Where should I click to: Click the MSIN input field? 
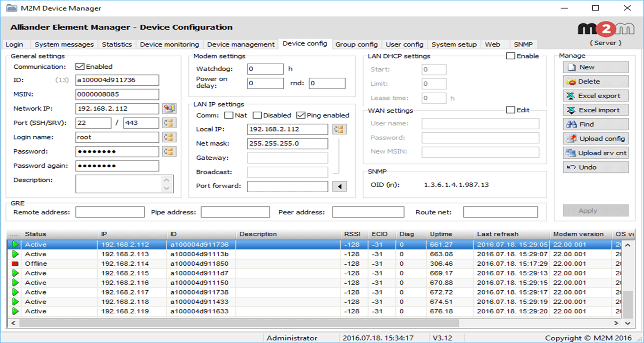[x=117, y=94]
